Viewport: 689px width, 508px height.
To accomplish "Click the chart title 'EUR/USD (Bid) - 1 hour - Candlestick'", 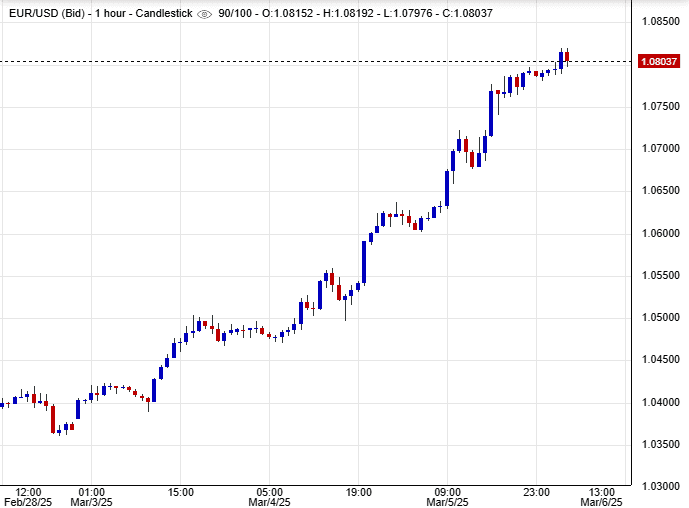I will pyautogui.click(x=101, y=13).
